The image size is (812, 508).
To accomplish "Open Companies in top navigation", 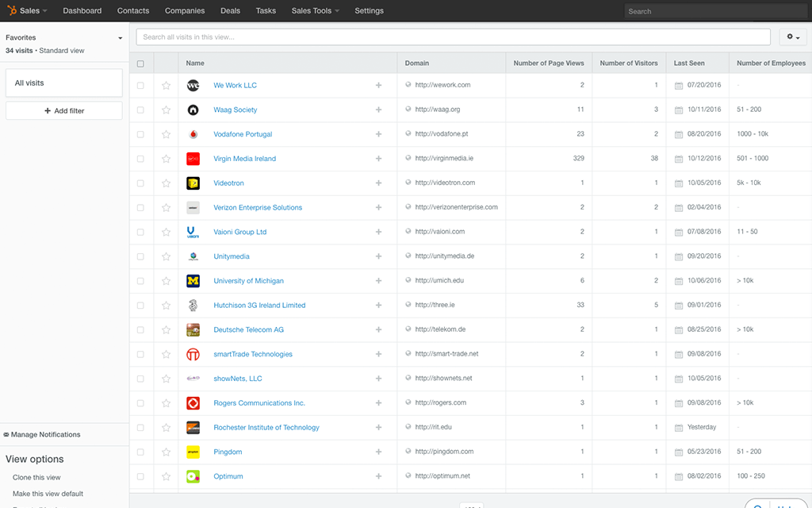I will (185, 10).
